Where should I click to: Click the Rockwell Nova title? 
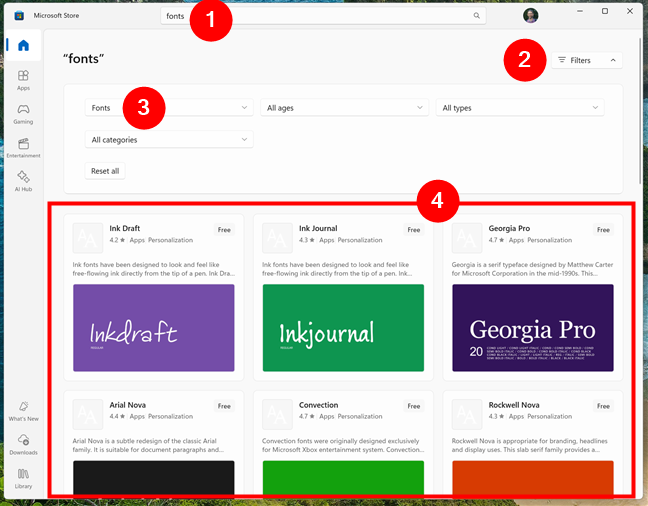coord(514,405)
